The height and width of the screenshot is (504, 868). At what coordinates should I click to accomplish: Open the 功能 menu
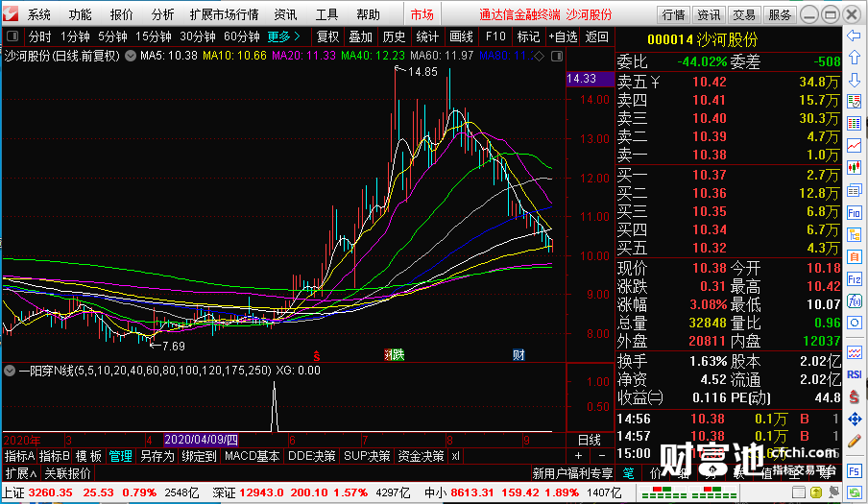point(81,14)
